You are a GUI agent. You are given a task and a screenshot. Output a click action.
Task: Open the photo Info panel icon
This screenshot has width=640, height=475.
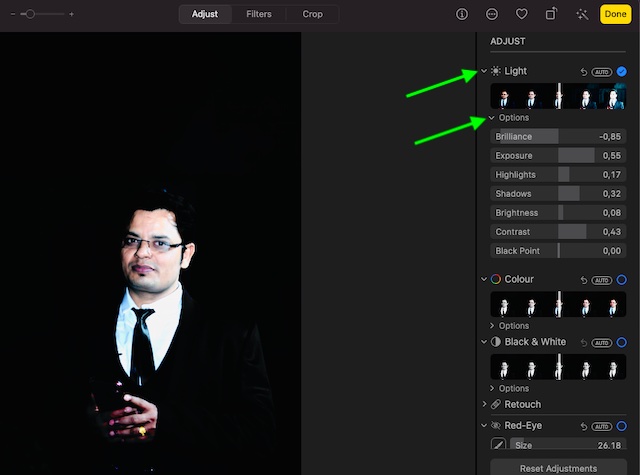461,14
